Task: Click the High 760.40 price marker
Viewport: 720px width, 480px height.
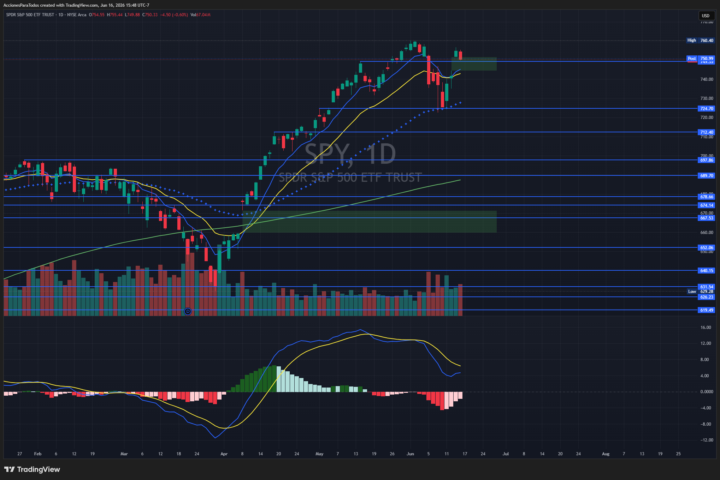Action: (700, 40)
